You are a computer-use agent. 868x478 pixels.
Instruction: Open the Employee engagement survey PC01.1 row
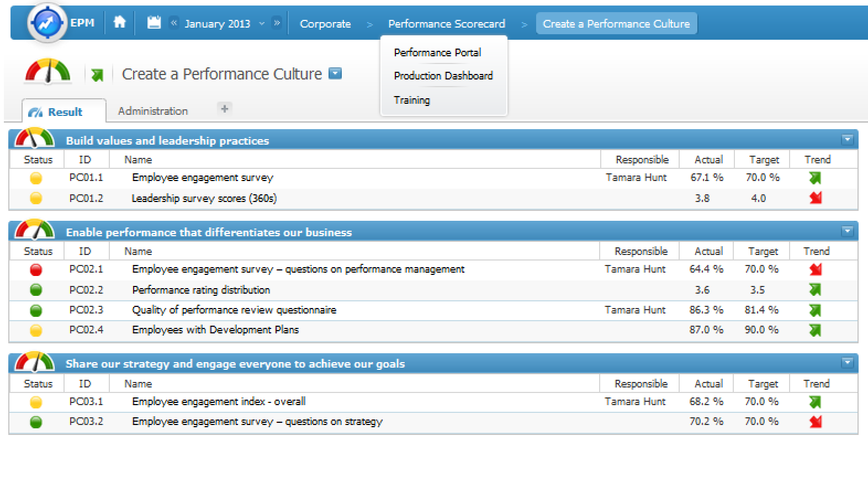tap(203, 178)
